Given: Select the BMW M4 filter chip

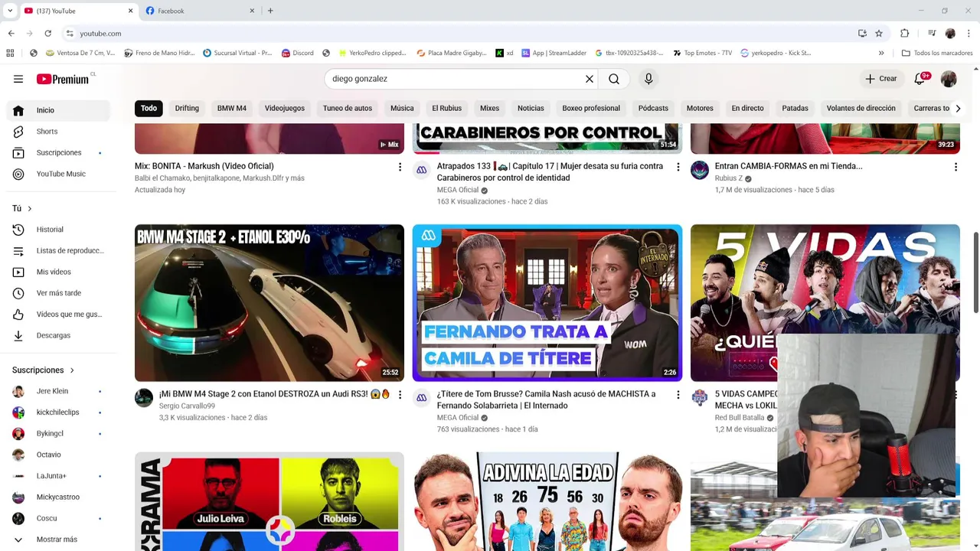Looking at the screenshot, I should (232, 108).
